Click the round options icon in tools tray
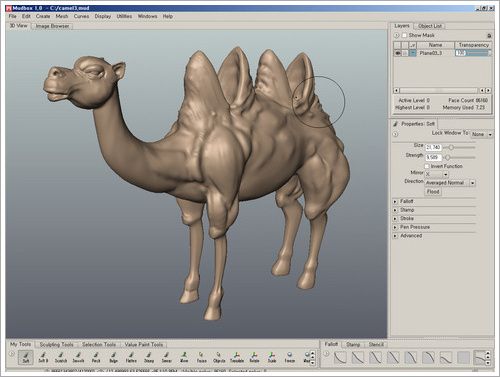 click(x=12, y=354)
